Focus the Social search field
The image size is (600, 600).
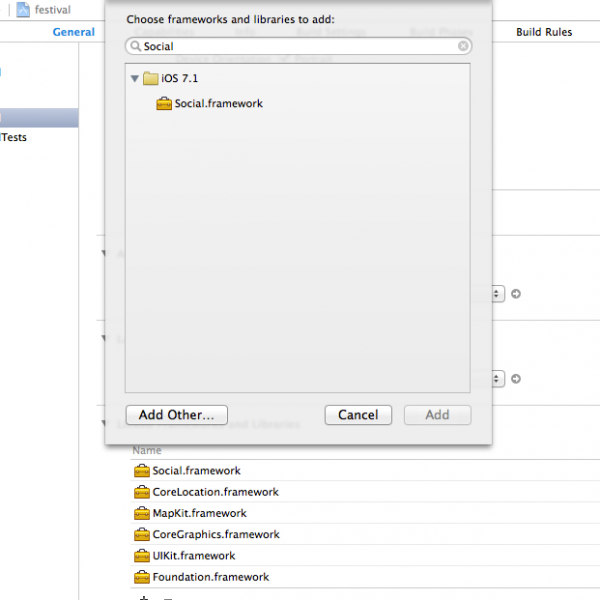click(298, 46)
